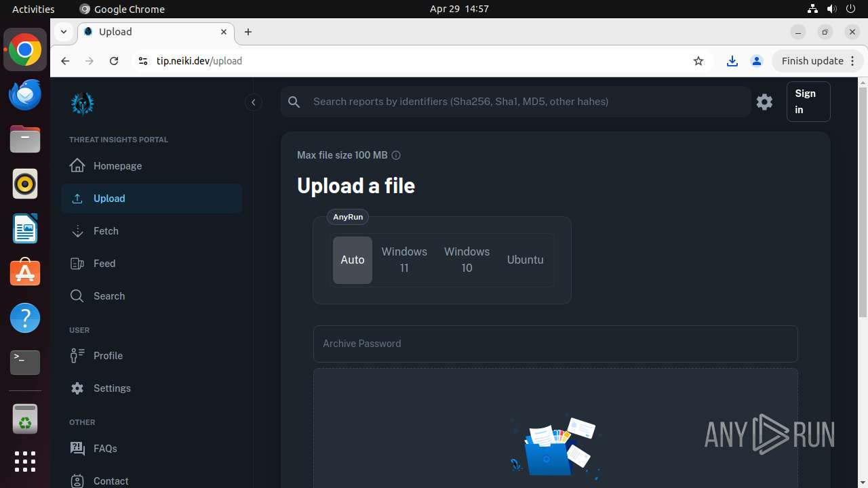This screenshot has height=488, width=868.
Task: Click the Sign in button
Action: (808, 102)
